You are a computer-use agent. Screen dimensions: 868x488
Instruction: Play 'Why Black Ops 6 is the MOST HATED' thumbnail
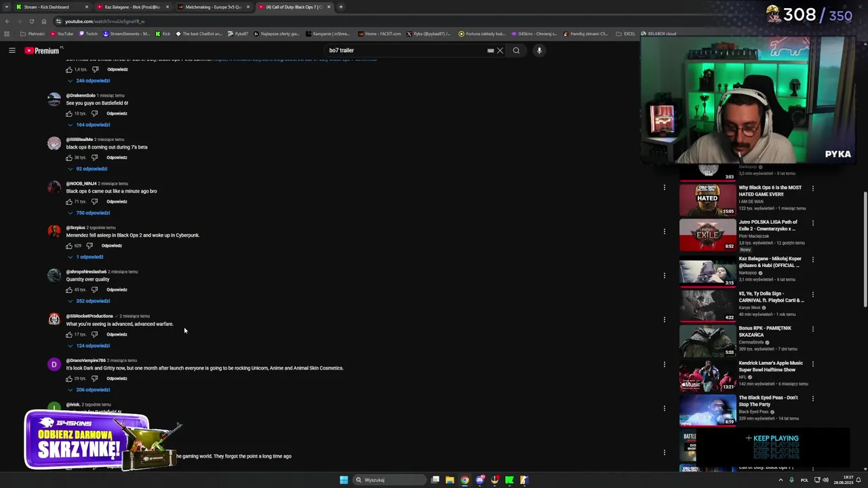click(707, 199)
